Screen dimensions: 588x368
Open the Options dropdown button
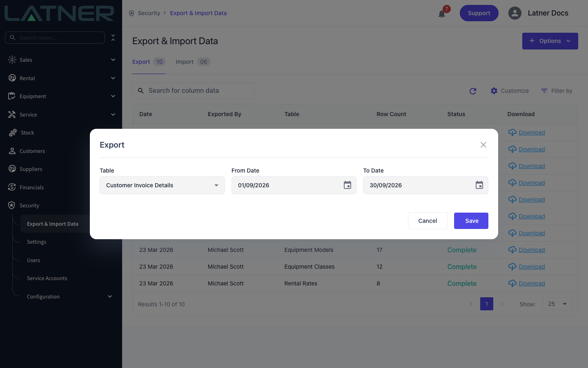tap(550, 41)
